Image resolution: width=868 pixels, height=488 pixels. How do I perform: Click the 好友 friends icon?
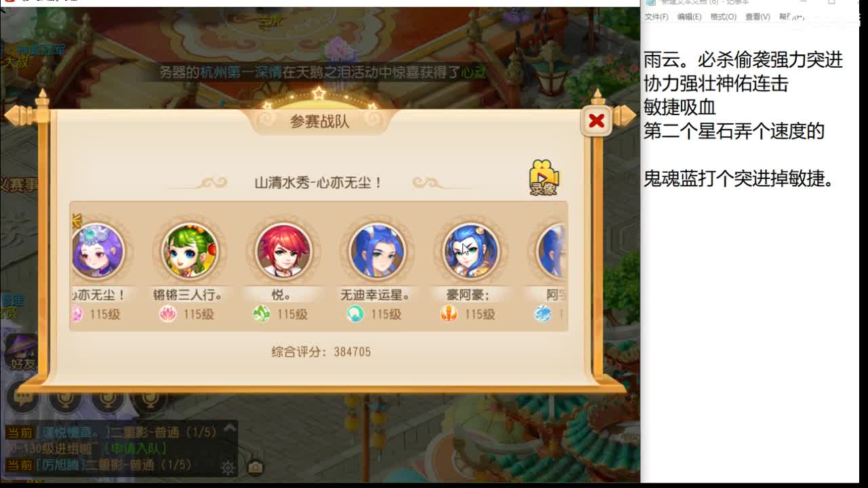tap(22, 352)
